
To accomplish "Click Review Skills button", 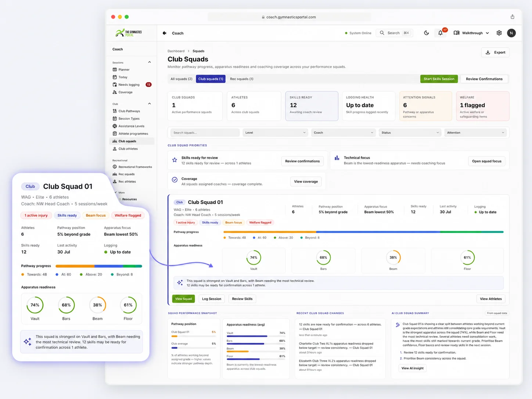I will [x=242, y=299].
